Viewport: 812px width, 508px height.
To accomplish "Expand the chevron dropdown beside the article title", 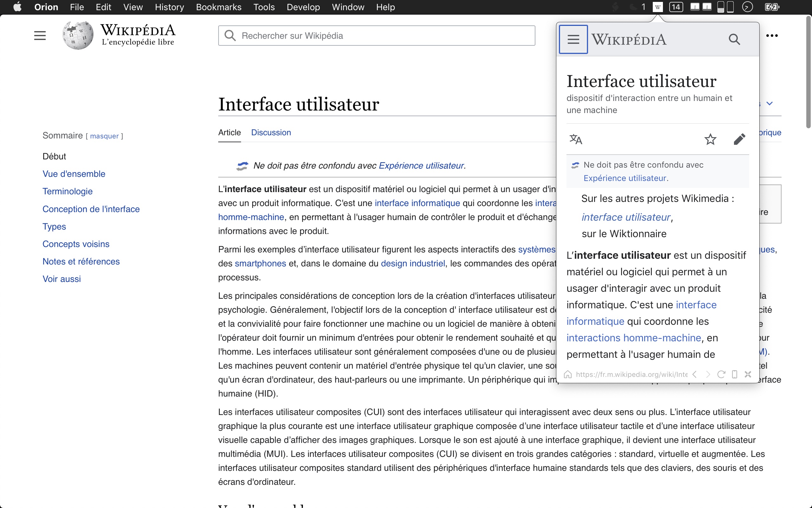I will click(770, 104).
